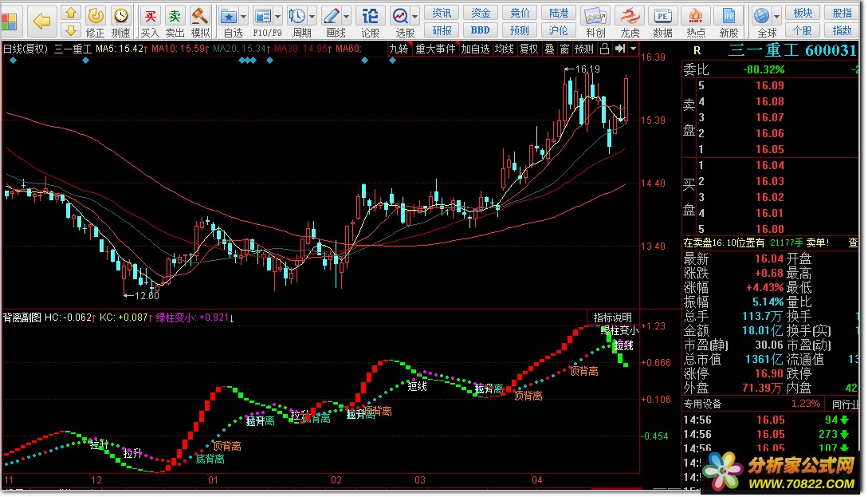Click the BBD button

click(x=481, y=30)
